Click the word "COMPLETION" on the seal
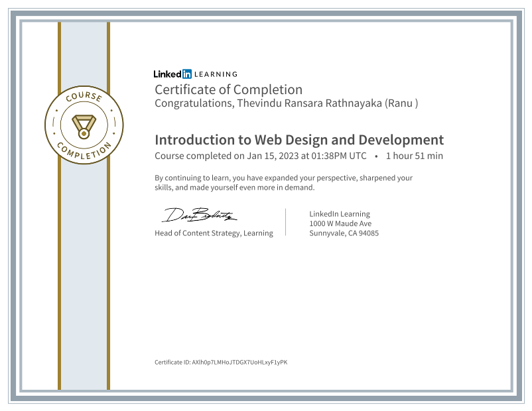 coord(84,152)
